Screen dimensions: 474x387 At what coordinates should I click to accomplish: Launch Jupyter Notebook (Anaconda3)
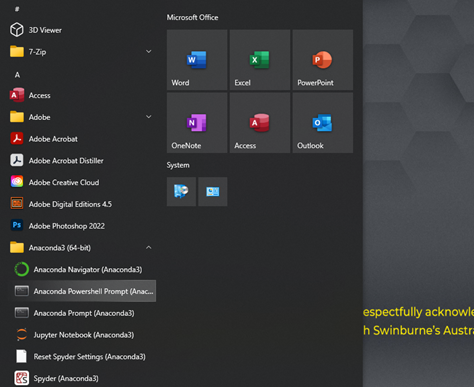click(83, 335)
